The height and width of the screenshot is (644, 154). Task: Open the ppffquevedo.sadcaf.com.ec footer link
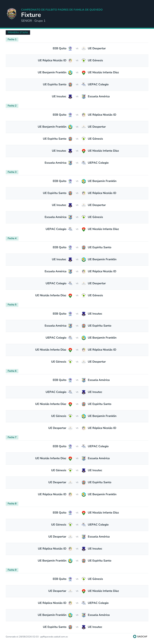[54, 637]
